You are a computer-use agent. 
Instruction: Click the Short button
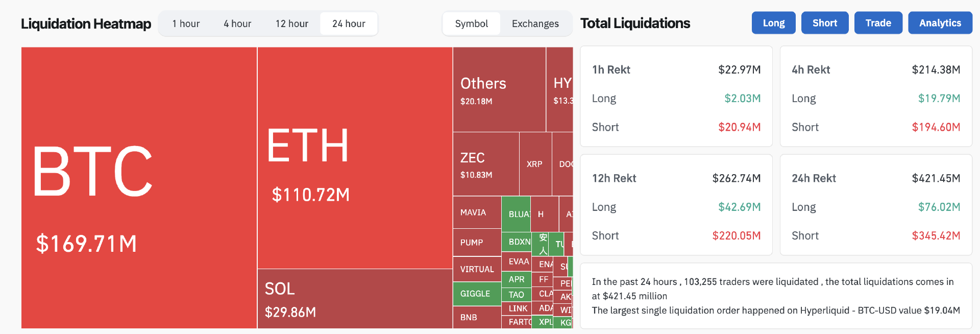824,22
